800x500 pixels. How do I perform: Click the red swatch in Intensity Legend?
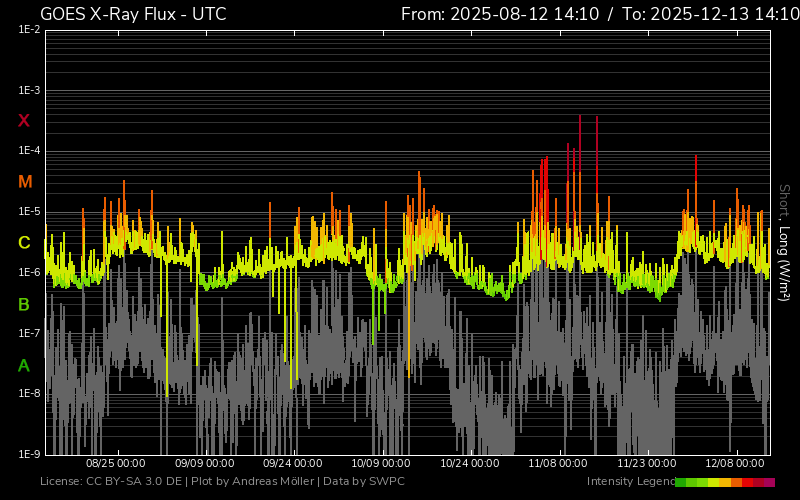click(748, 482)
